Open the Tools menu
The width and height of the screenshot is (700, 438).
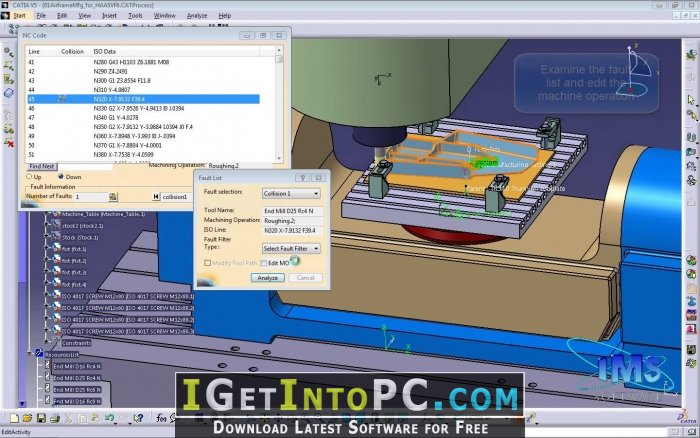135,15
